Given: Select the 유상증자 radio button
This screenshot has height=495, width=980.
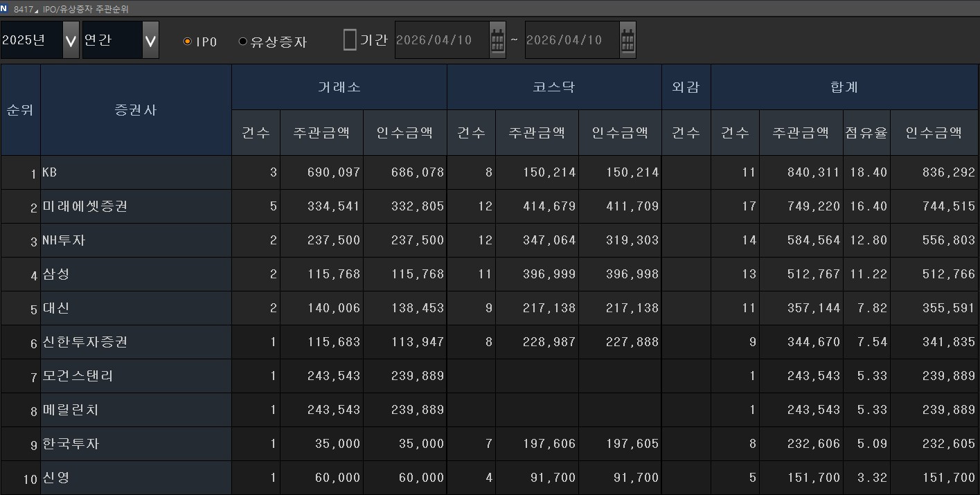Looking at the screenshot, I should point(242,42).
